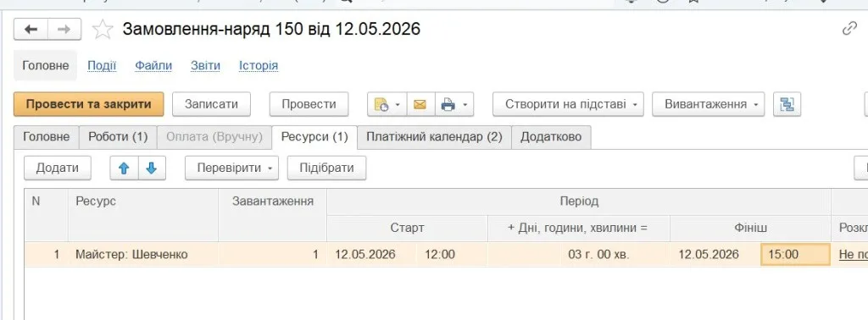Open the Перевірити dropdown
The image size is (868, 320).
pyautogui.click(x=231, y=168)
